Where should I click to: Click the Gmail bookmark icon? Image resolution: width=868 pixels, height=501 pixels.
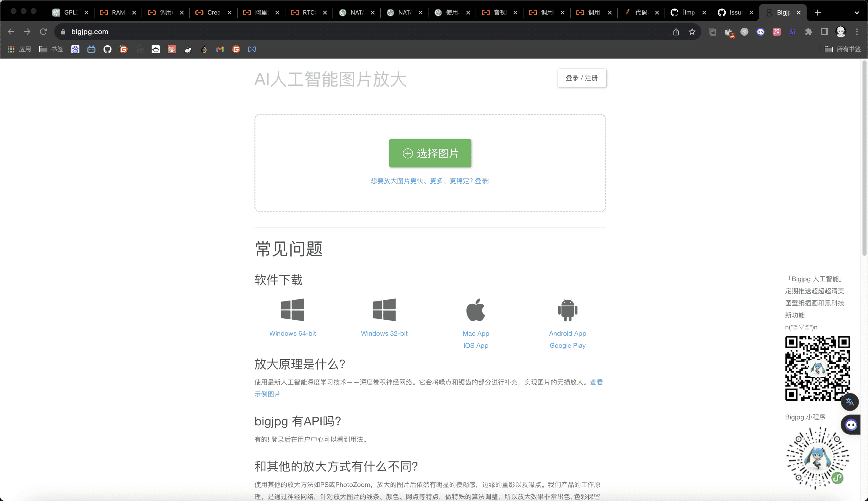coord(220,49)
